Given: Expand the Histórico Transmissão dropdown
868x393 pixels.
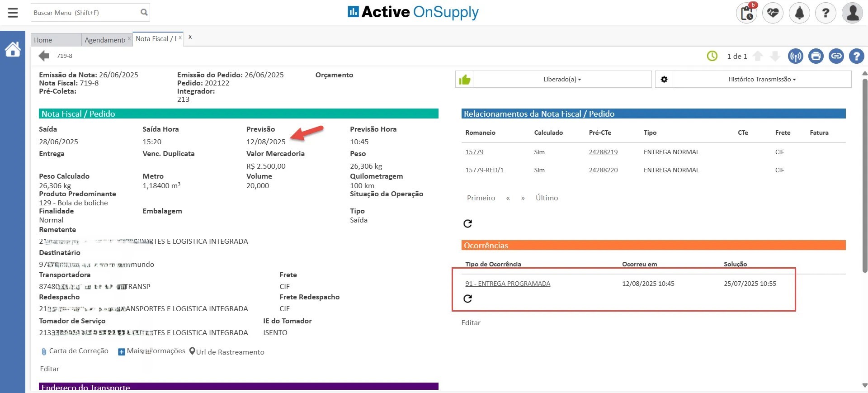Looking at the screenshot, I should (x=762, y=79).
